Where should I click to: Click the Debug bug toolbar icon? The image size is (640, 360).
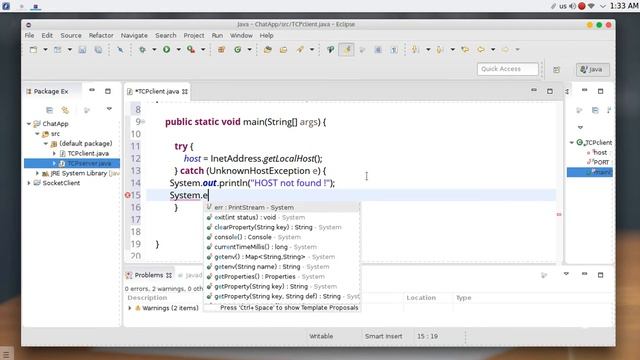pos(142,49)
